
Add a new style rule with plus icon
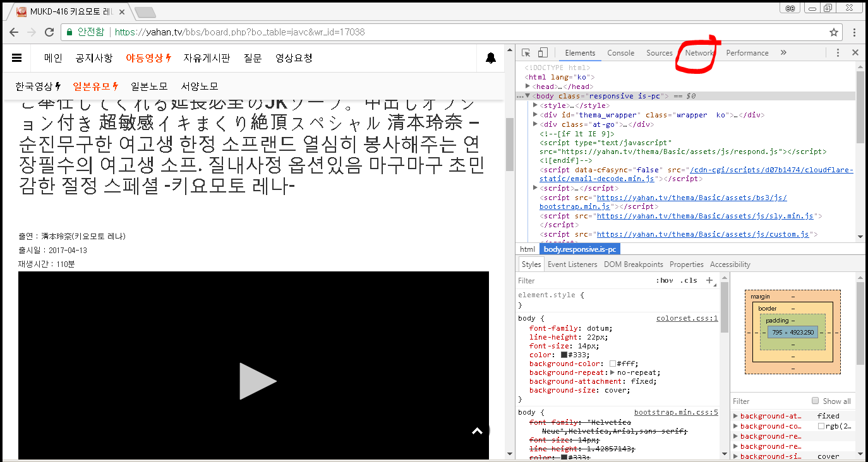point(709,280)
